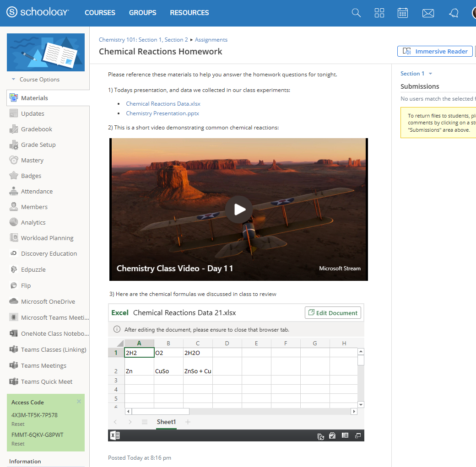Open the messages envelope icon
The height and width of the screenshot is (467, 476).
point(428,13)
